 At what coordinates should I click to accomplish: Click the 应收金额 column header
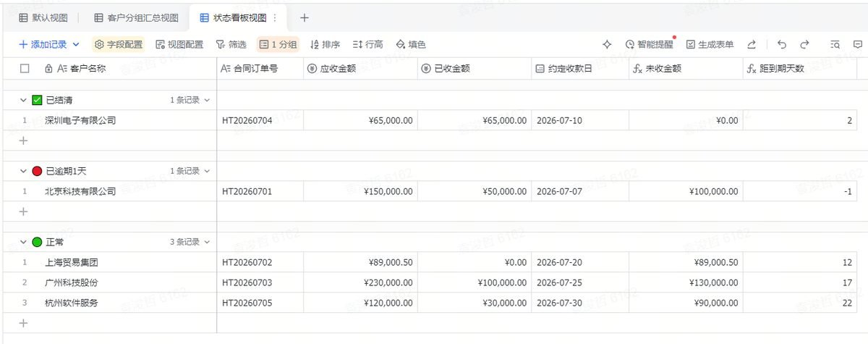click(x=360, y=69)
